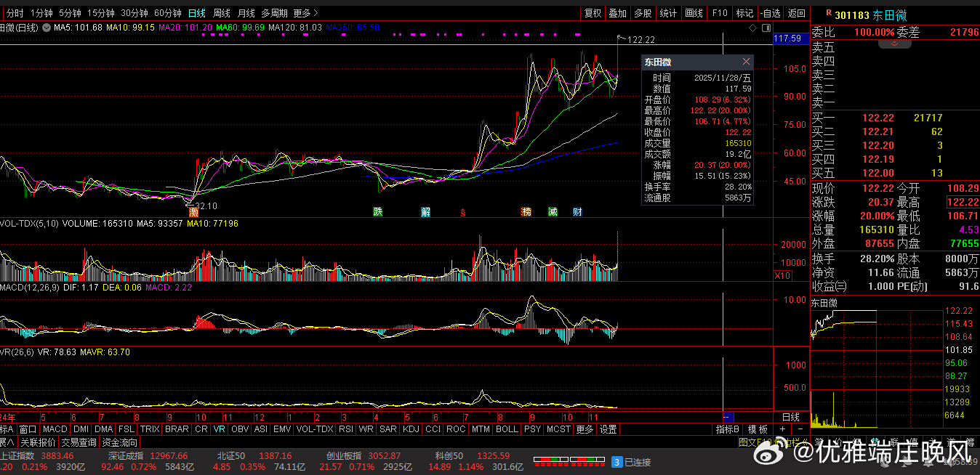Select the 60分钟 period tab
Image resolution: width=980 pixels, height=475 pixels.
coord(168,13)
